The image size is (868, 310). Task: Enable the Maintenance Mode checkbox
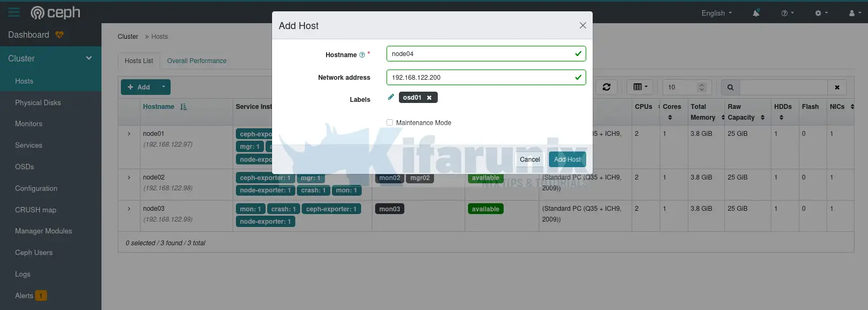pyautogui.click(x=390, y=122)
